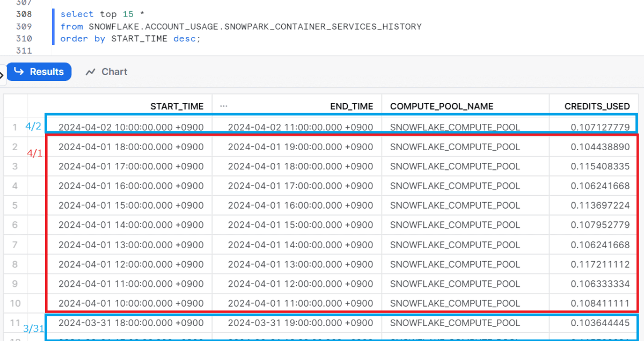Click the chart line icon
The width and height of the screenshot is (644, 341).
(x=90, y=72)
